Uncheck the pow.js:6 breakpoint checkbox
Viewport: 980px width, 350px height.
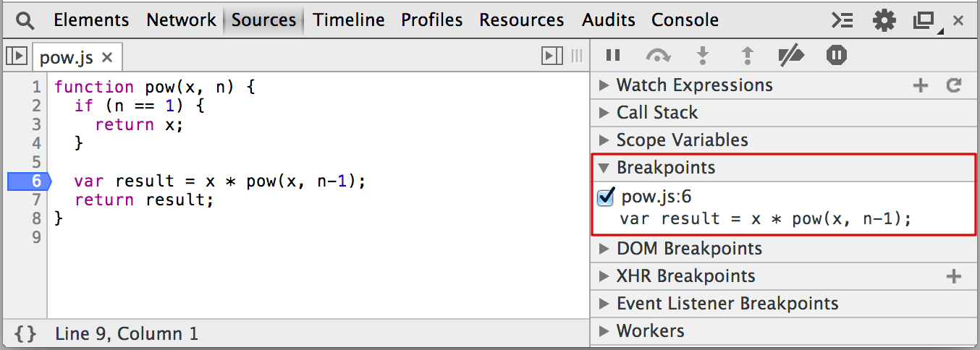coord(606,197)
